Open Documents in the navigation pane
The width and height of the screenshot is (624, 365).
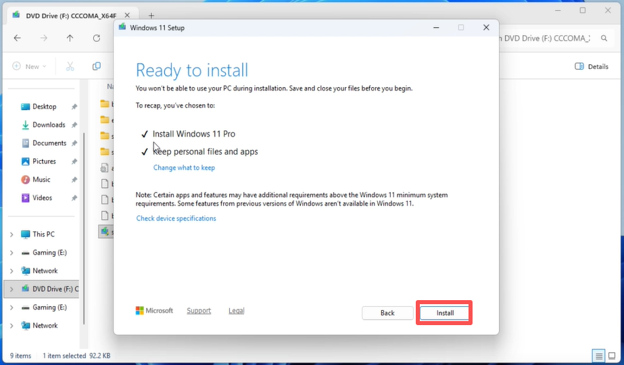tap(49, 143)
